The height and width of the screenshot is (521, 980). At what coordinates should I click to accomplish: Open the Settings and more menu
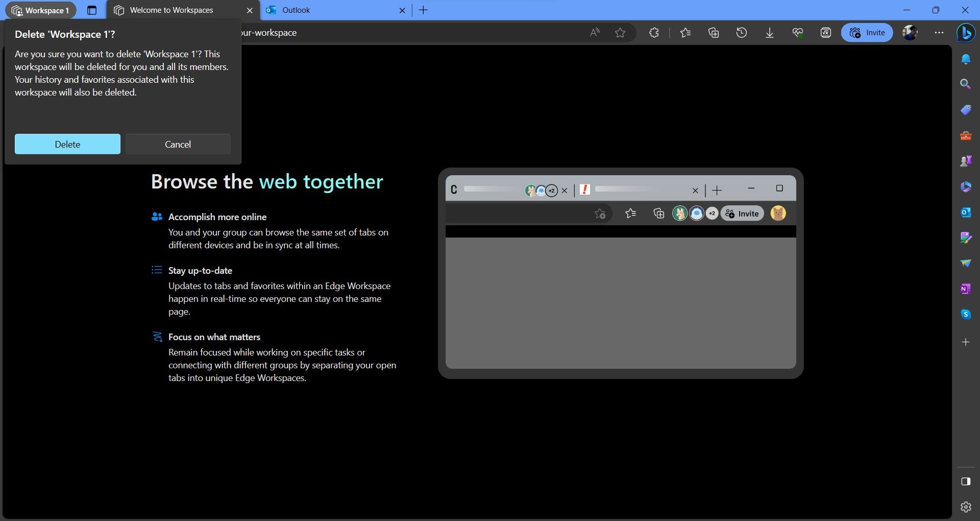point(939,32)
